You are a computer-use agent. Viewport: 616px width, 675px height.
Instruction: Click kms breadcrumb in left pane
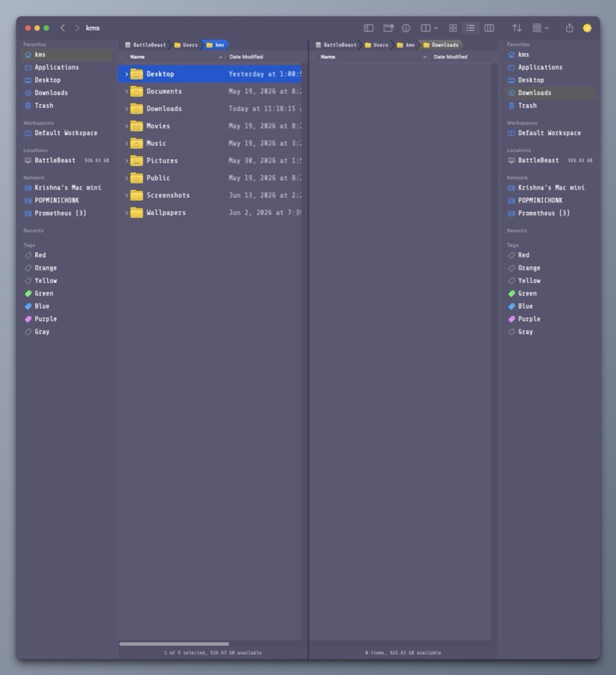click(x=215, y=45)
